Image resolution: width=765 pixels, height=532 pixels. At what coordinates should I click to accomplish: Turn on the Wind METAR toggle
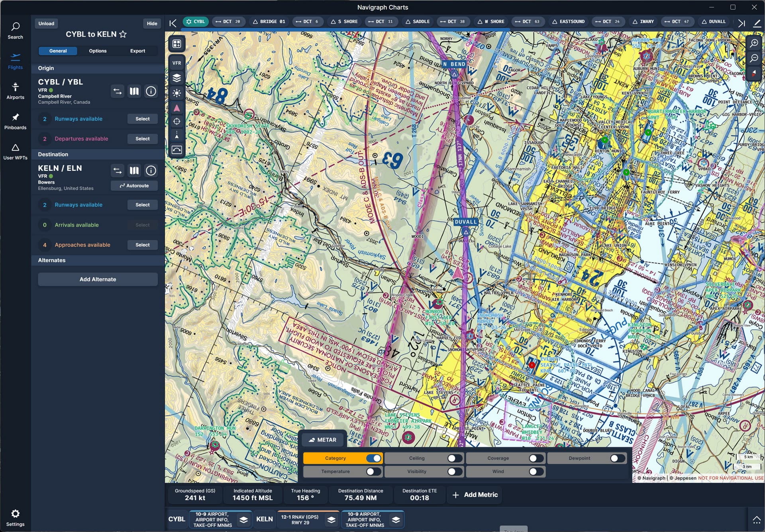point(536,471)
